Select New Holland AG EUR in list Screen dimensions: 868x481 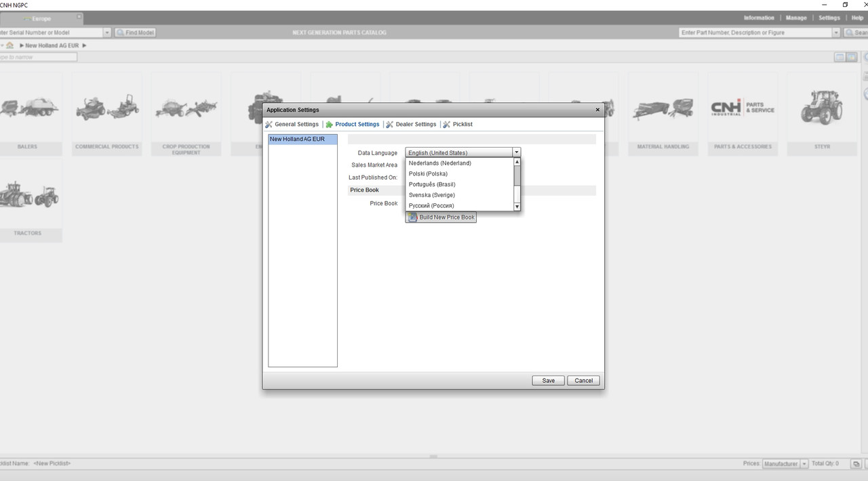pos(302,139)
